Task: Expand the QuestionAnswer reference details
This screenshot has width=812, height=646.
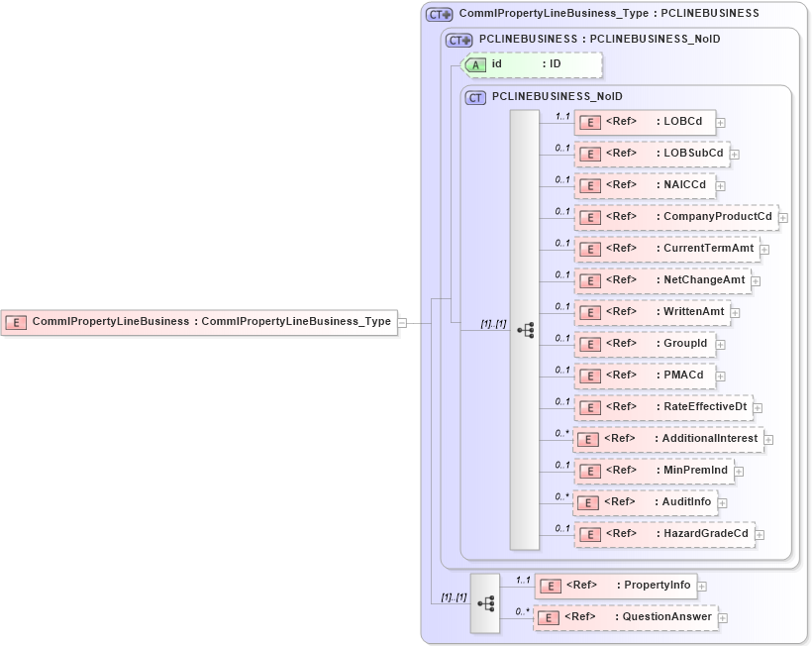Action: click(724, 617)
